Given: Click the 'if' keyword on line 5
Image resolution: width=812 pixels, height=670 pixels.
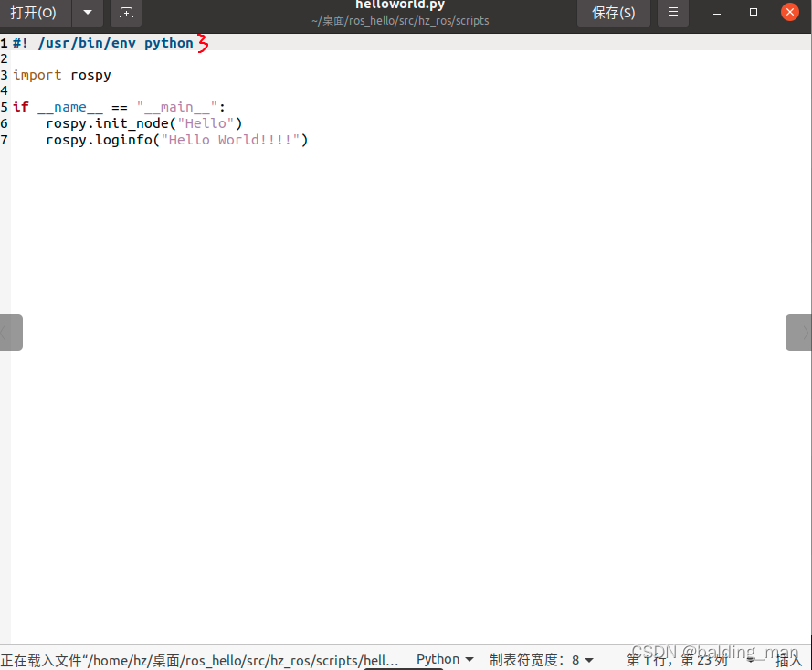Looking at the screenshot, I should tap(21, 107).
